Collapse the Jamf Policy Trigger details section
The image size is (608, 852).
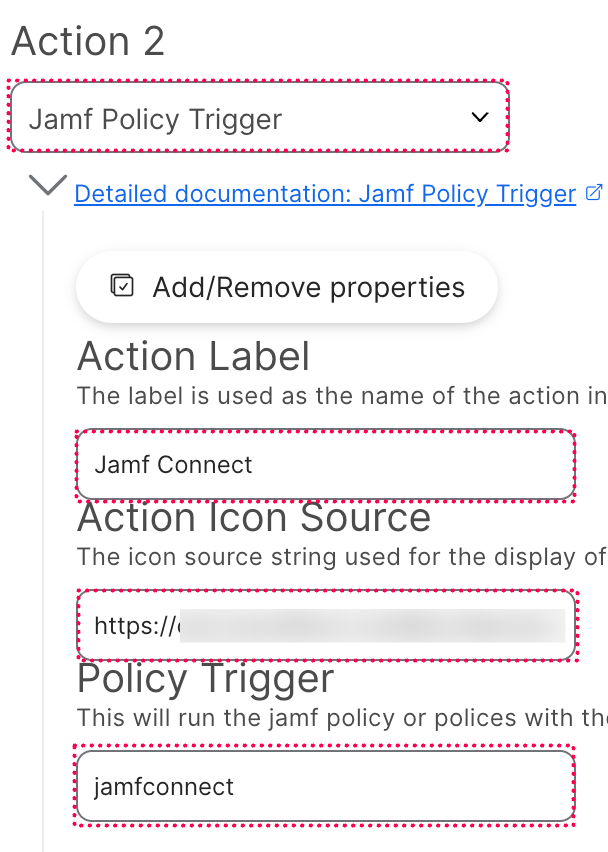tap(48, 185)
